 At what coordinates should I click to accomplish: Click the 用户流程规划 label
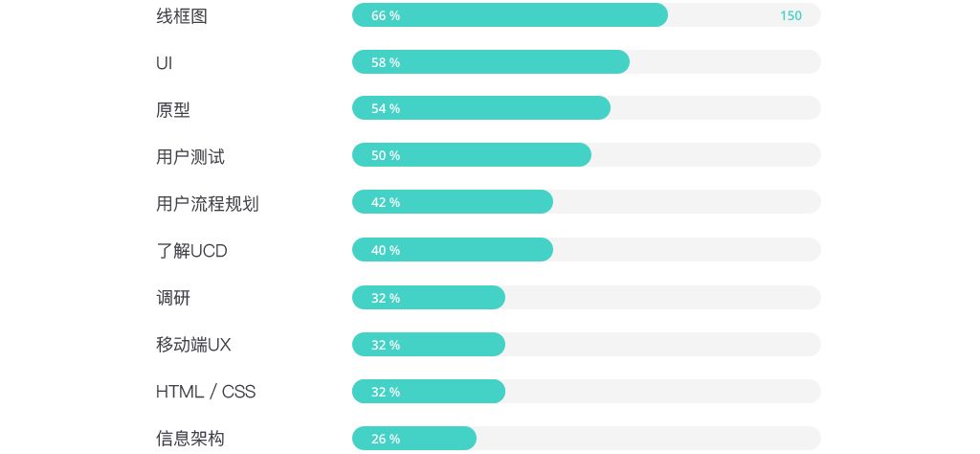pos(208,204)
